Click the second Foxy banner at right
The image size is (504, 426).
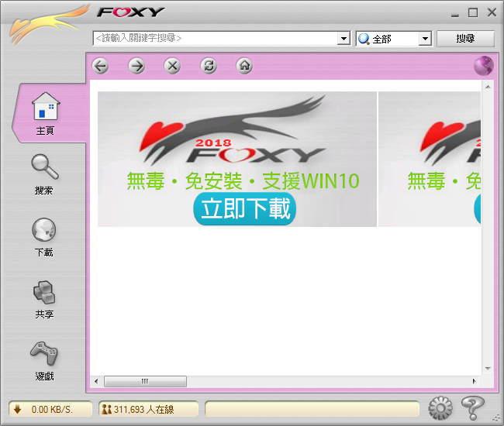(430, 159)
